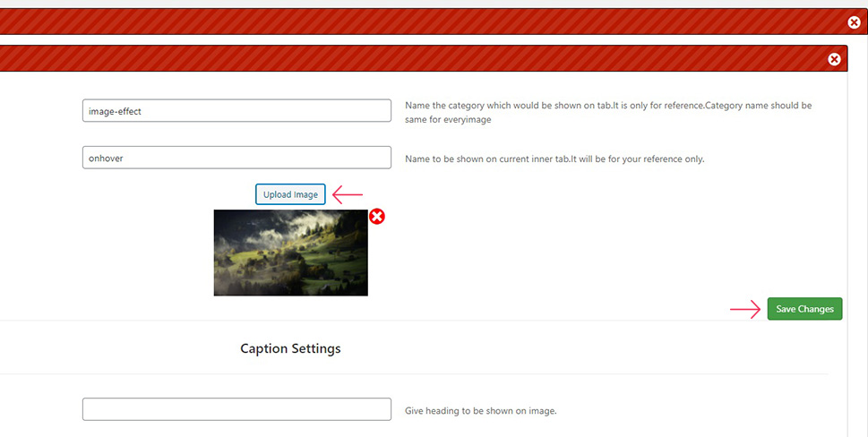Remove the uploaded image with red X
Viewport: 868px width, 437px height.
pyautogui.click(x=377, y=217)
